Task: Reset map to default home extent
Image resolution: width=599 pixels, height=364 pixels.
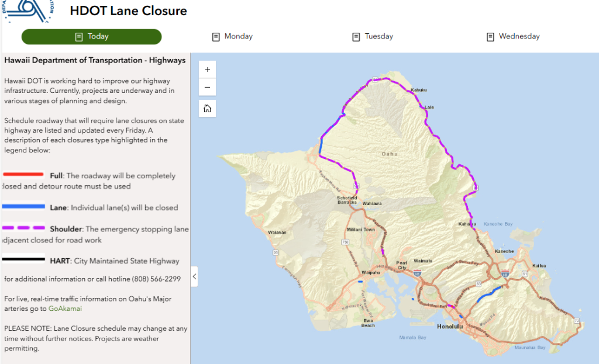Action: tap(208, 108)
